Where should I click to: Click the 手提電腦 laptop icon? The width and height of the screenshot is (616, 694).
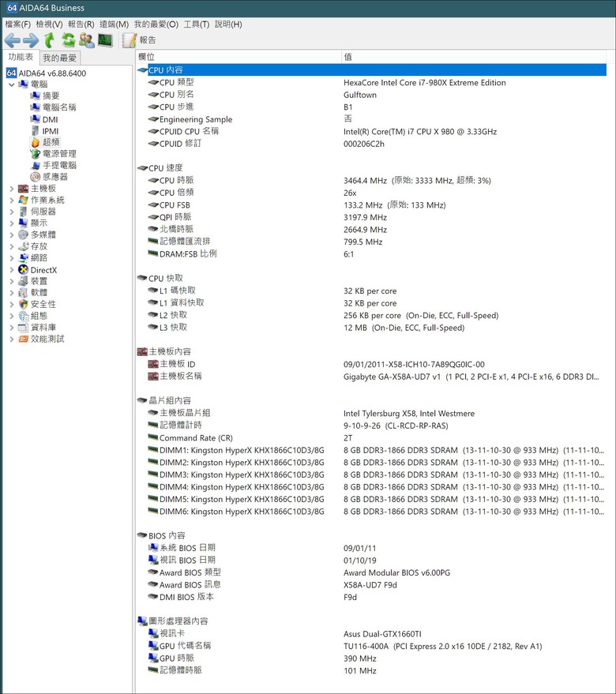pyautogui.click(x=35, y=165)
